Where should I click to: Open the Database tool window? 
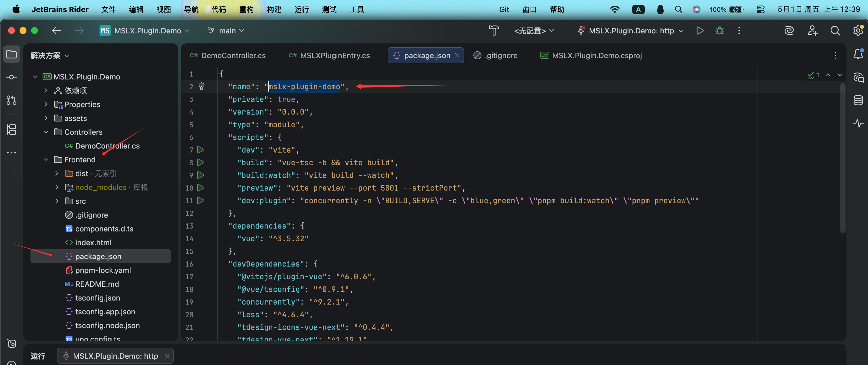pos(858,100)
